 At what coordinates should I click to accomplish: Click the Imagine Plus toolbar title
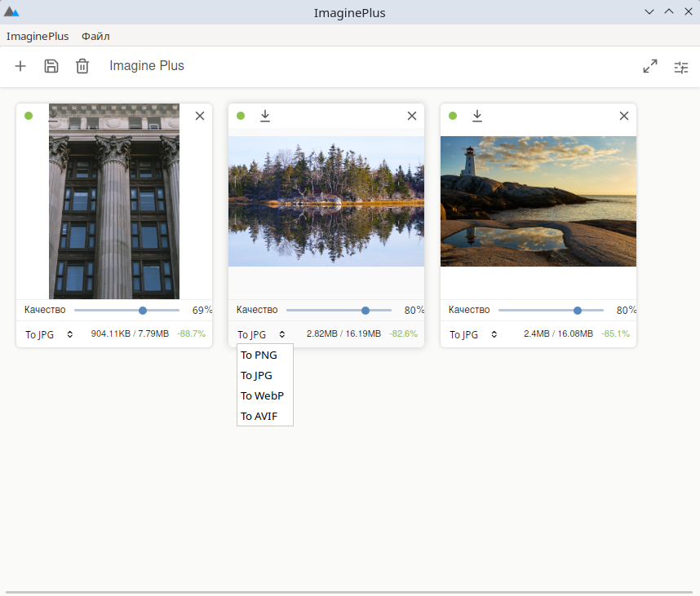147,66
